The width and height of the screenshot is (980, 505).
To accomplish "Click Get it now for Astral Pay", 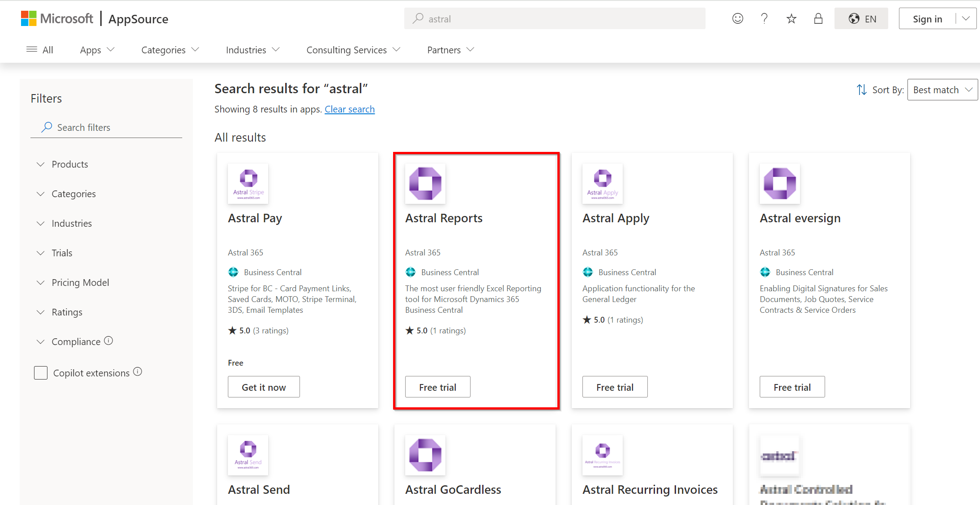I will tap(264, 387).
